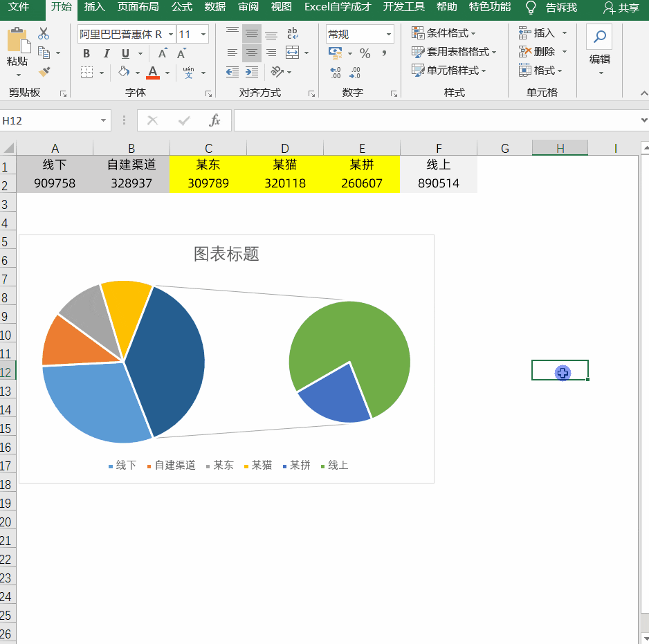Click the Paste clipboard icon
The image size is (649, 644).
click(x=18, y=41)
